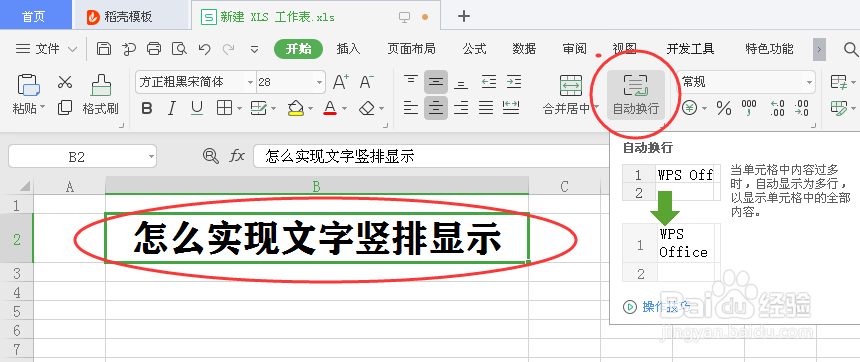Viewport: 860px width, 362px height.
Task: Toggle right horizontal alignment
Action: pyautogui.click(x=461, y=108)
